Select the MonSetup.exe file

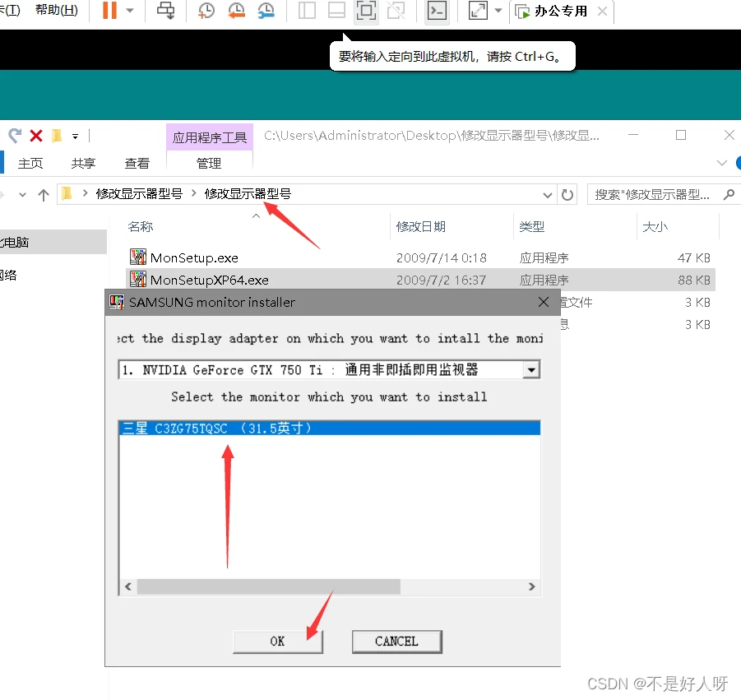pyautogui.click(x=194, y=258)
